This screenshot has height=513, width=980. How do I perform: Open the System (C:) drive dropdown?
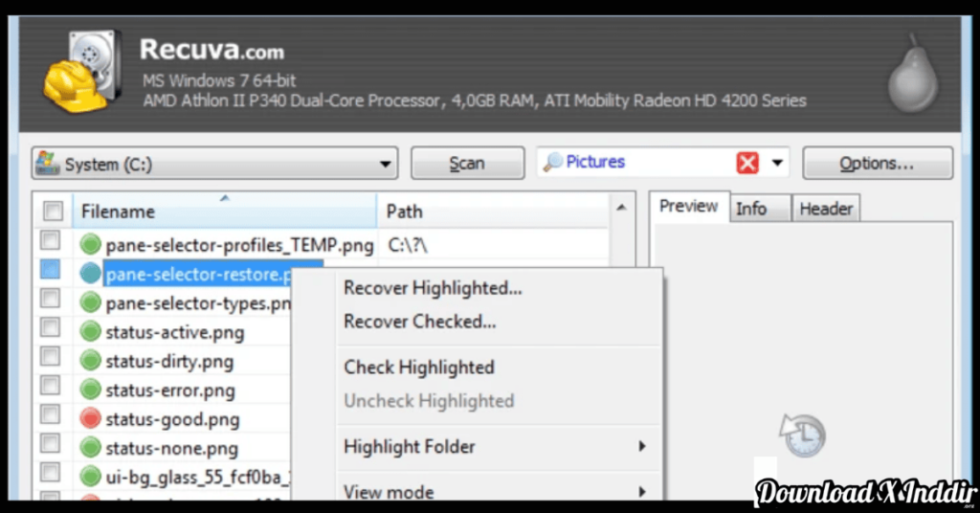click(x=385, y=165)
